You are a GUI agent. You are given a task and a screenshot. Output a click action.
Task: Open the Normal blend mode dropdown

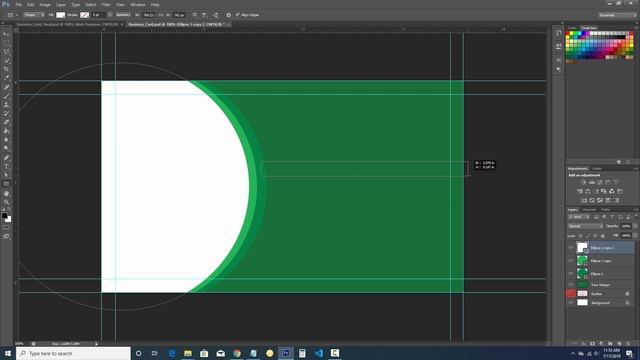(585, 226)
